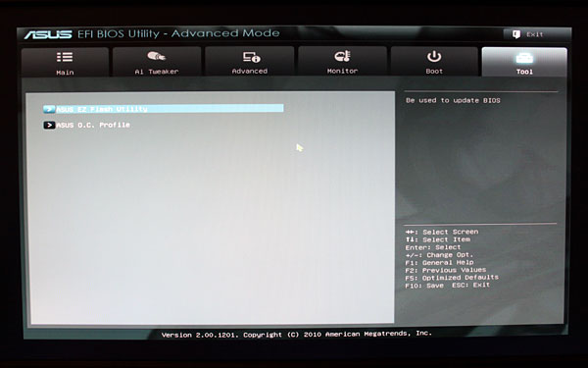Open the ASUS O.C. Profile entry
The width and height of the screenshot is (588, 368).
[93, 125]
